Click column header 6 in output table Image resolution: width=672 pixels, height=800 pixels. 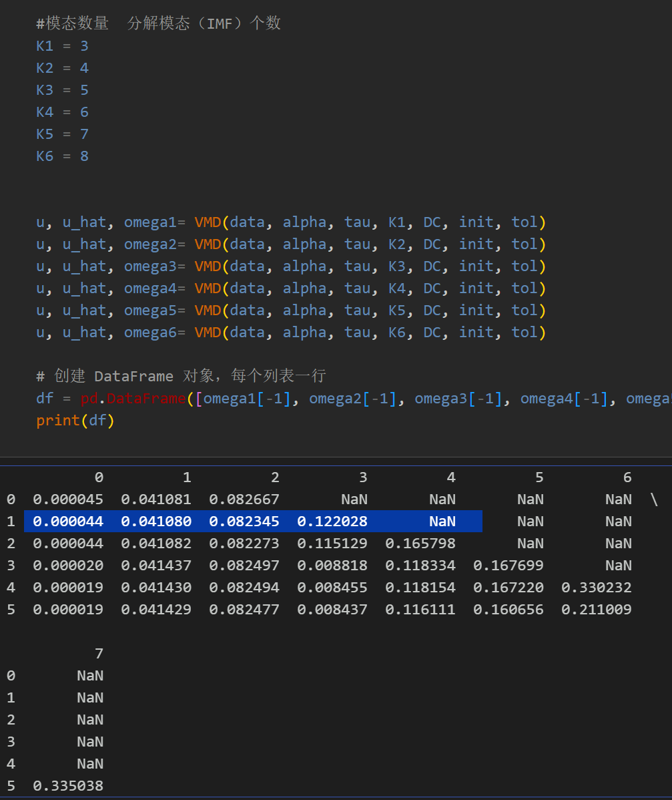(x=627, y=477)
